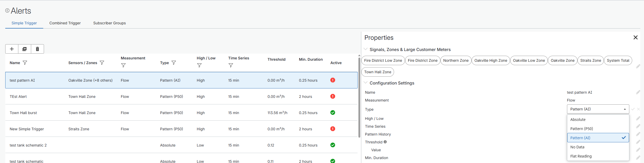Image resolution: width=644 pixels, height=163 pixels.
Task: Open the Type column filter
Action: 173,63
